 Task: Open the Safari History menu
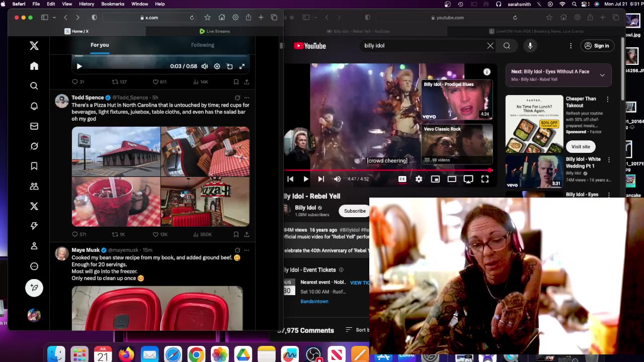(x=87, y=4)
